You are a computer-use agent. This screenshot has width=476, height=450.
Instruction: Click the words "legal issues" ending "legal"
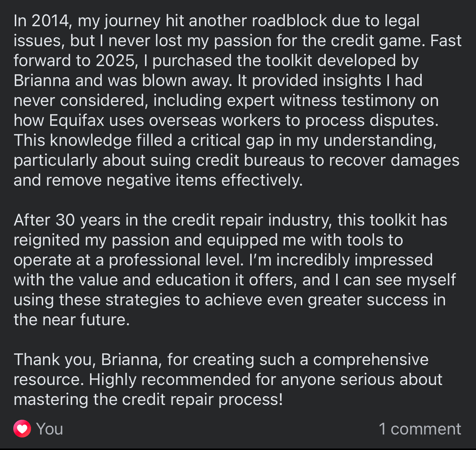point(402,21)
